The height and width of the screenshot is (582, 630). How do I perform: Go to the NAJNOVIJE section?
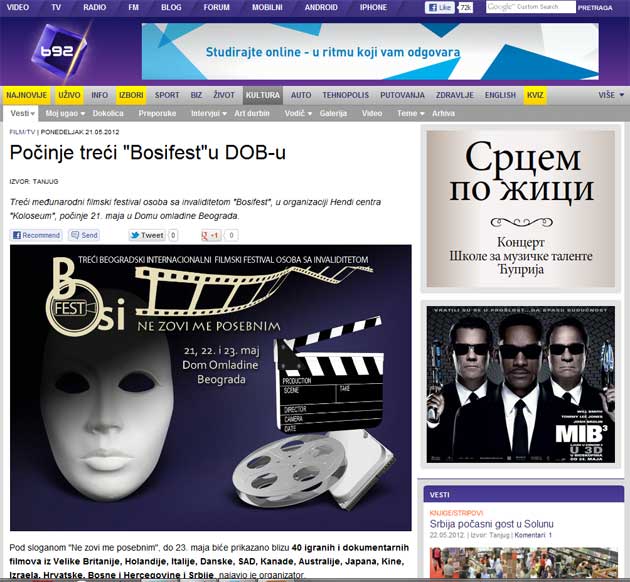coord(27,95)
